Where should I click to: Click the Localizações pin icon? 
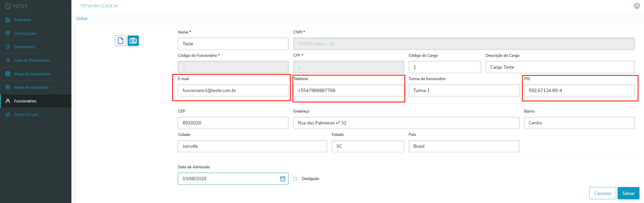pyautogui.click(x=8, y=33)
